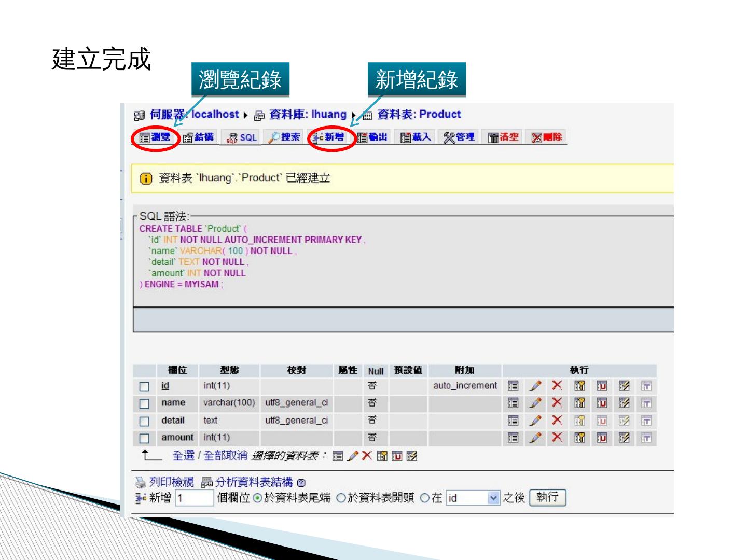Browse values icon for the detail field
This screenshot has height=560, width=747.
tap(513, 421)
